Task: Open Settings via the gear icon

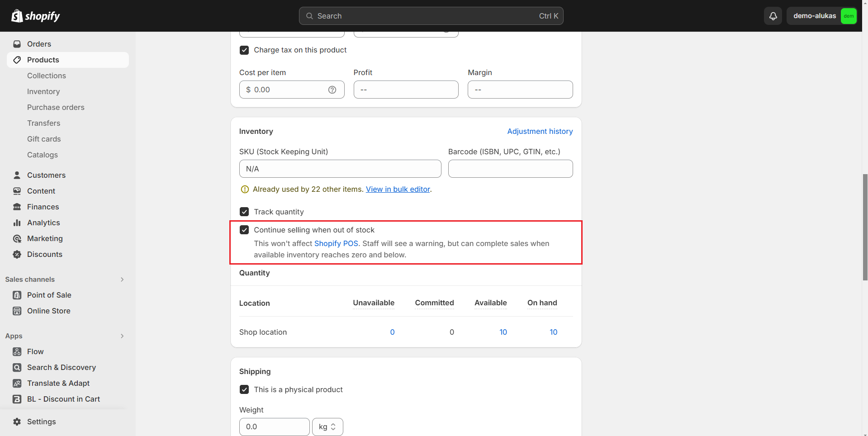Action: (17, 422)
